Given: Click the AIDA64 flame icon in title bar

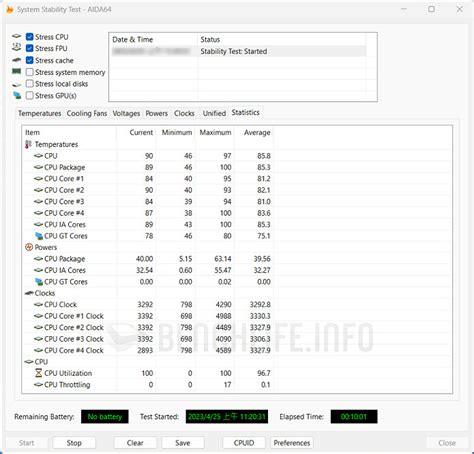Looking at the screenshot, I should click(10, 9).
